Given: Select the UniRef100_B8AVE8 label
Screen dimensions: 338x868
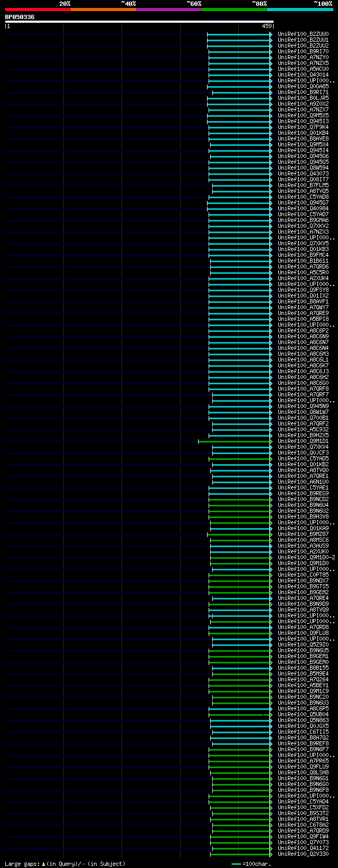Looking at the screenshot, I should (x=303, y=139).
